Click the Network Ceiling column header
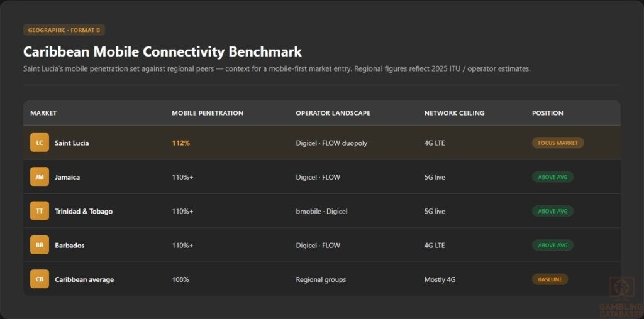Image resolution: width=644 pixels, height=319 pixels. coord(454,113)
